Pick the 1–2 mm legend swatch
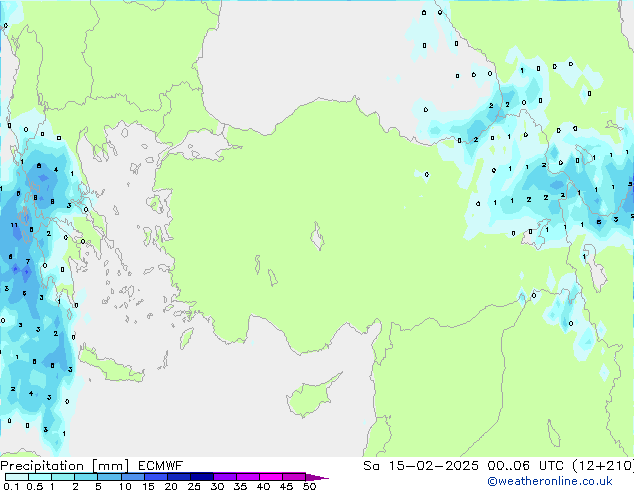 63,477
